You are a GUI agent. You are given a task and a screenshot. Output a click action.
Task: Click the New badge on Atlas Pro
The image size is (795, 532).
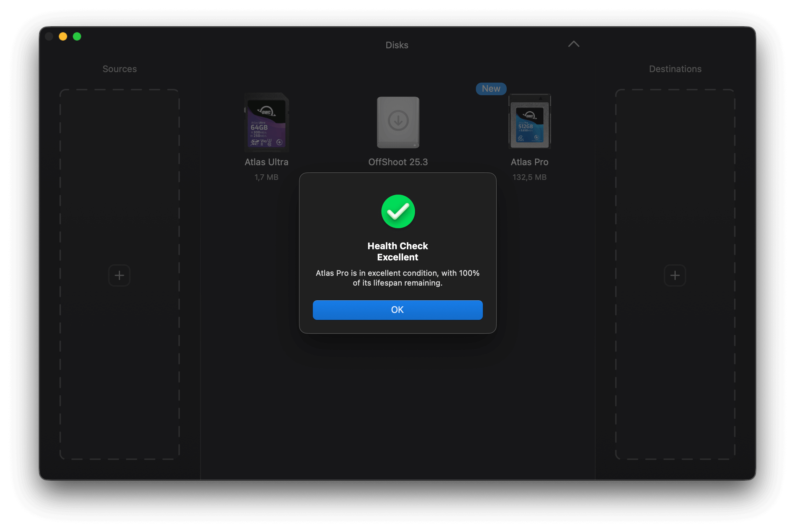coord(491,89)
